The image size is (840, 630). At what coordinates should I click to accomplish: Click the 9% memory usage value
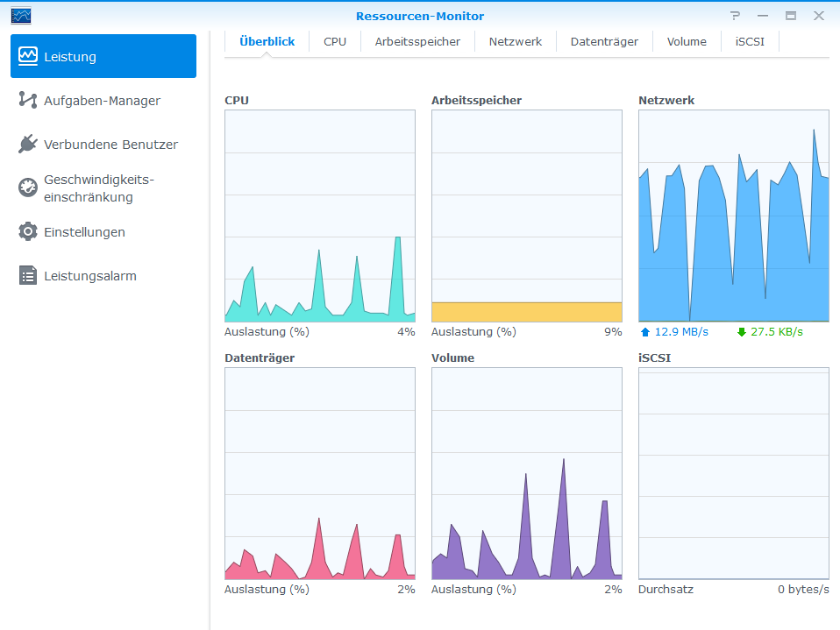(x=613, y=332)
